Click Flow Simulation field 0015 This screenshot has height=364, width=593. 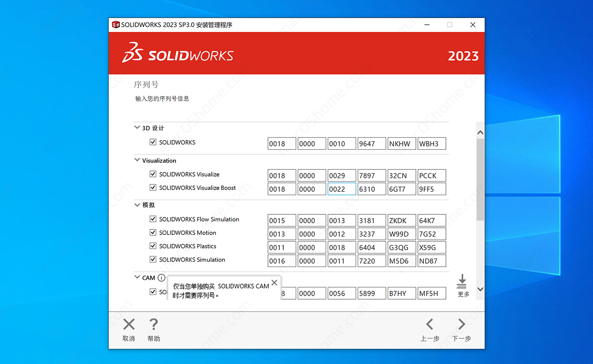click(282, 220)
